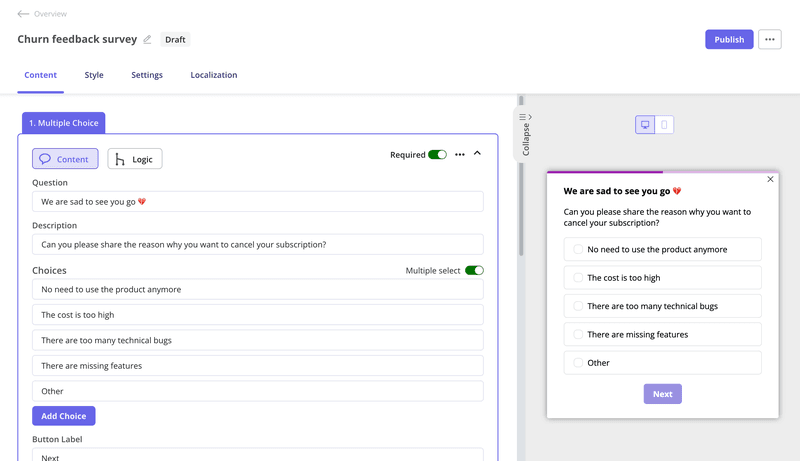Open the Logic section of question

(x=135, y=159)
